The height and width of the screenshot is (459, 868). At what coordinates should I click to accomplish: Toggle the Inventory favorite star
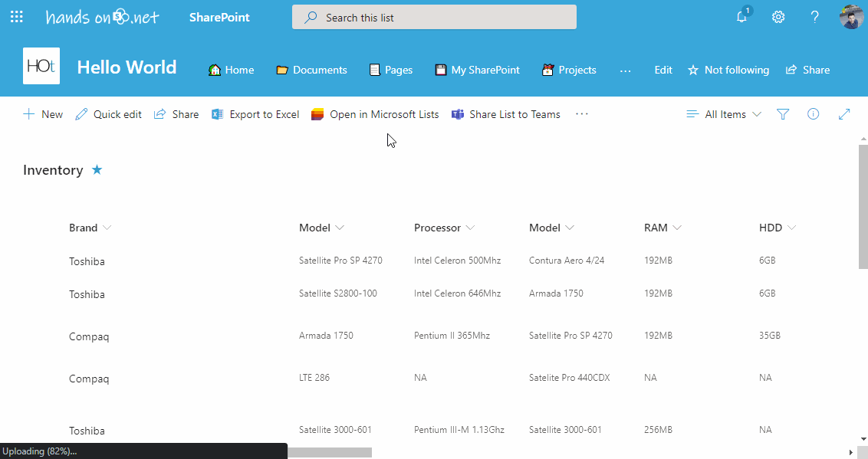pos(97,170)
